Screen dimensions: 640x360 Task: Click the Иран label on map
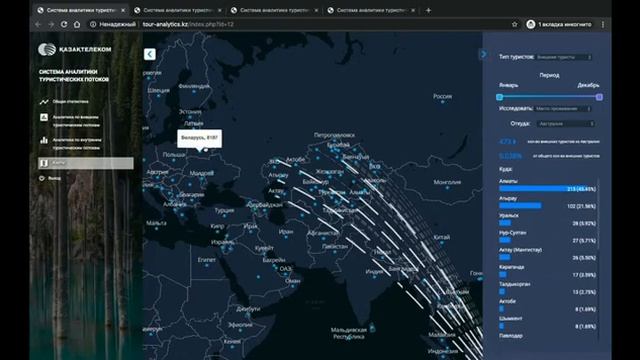(286, 231)
